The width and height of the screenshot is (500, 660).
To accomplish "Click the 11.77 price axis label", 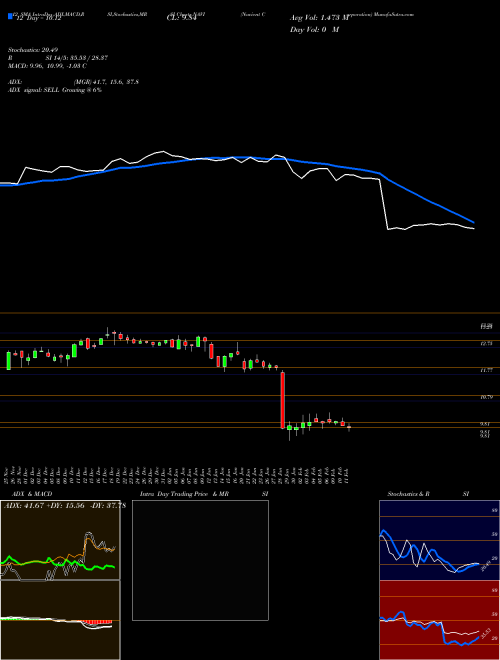I will (x=487, y=370).
